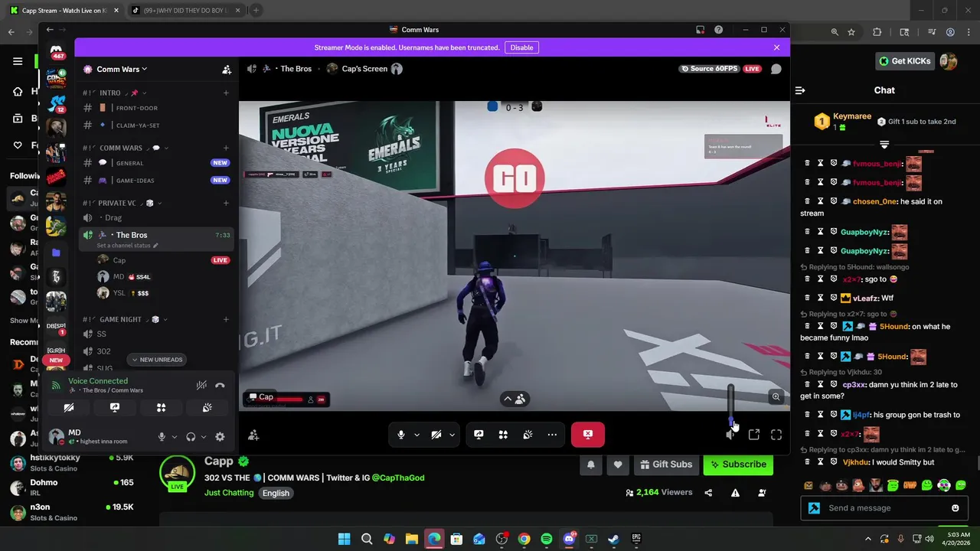
Task: Open Discord direct messages home icon
Action: pyautogui.click(x=56, y=51)
